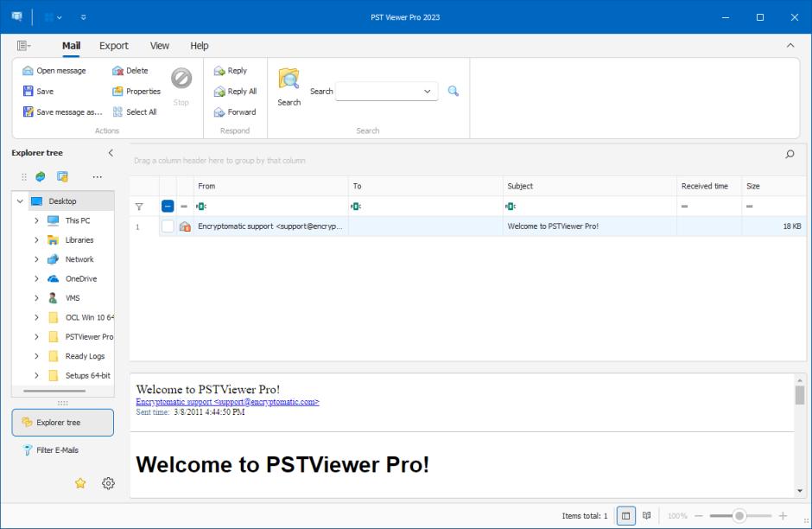The width and height of the screenshot is (812, 529).
Task: Open the quick access customize arrow in title bar
Action: [84, 17]
